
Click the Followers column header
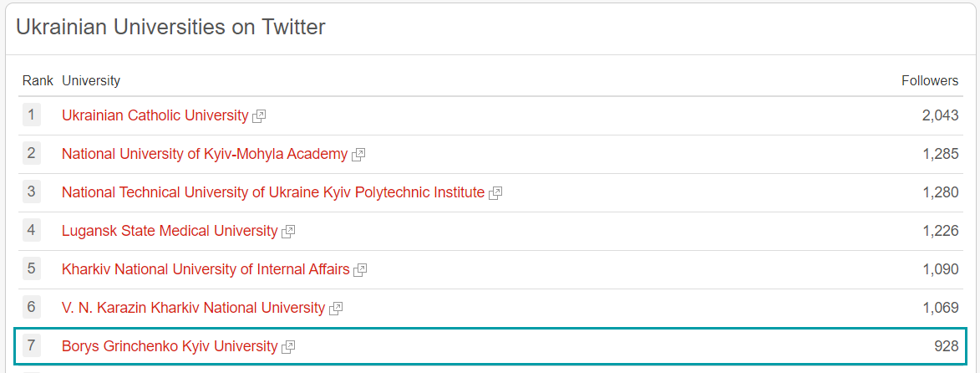pyautogui.click(x=930, y=81)
